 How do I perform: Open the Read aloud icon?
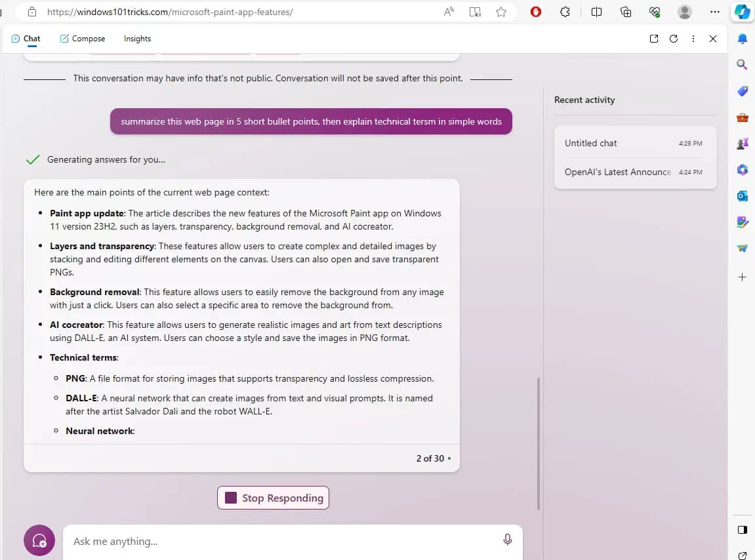(449, 12)
